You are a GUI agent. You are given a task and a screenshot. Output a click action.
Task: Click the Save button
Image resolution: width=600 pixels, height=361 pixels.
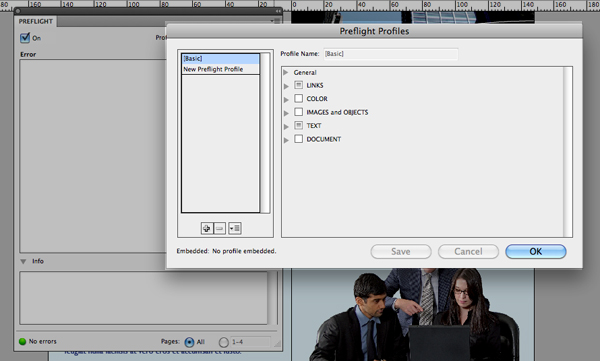(401, 252)
